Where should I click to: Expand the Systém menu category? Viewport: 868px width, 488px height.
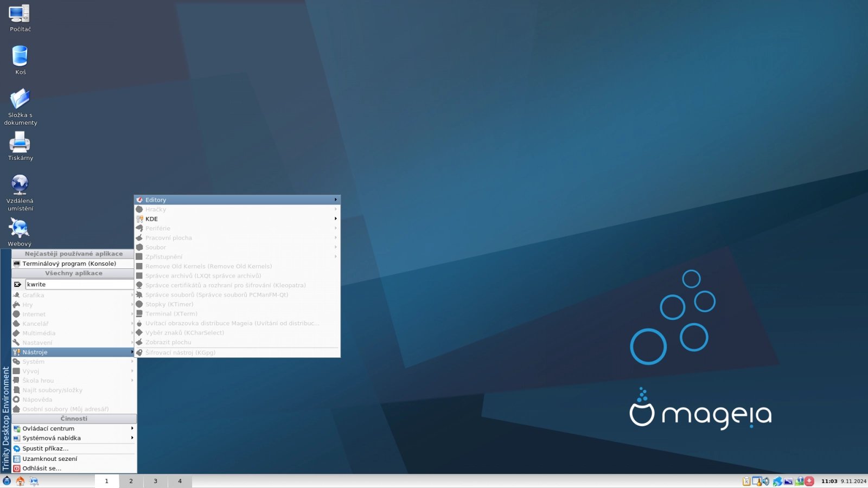[x=73, y=362]
